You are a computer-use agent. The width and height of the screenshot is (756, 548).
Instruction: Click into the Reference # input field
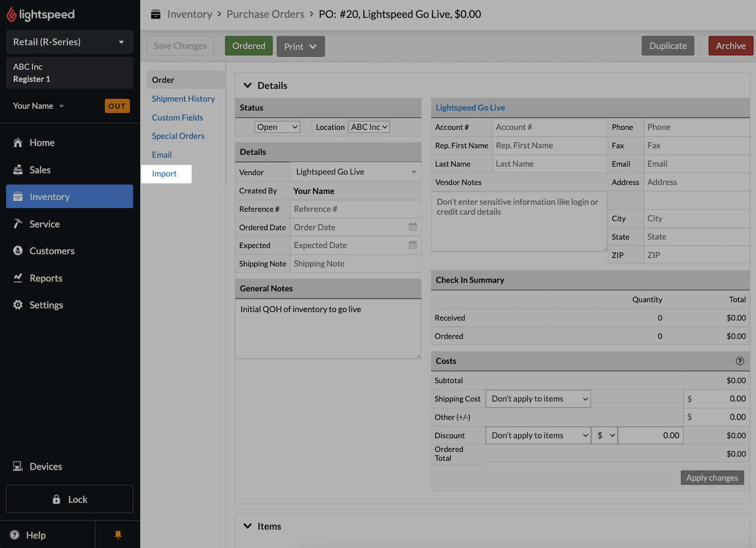(355, 209)
